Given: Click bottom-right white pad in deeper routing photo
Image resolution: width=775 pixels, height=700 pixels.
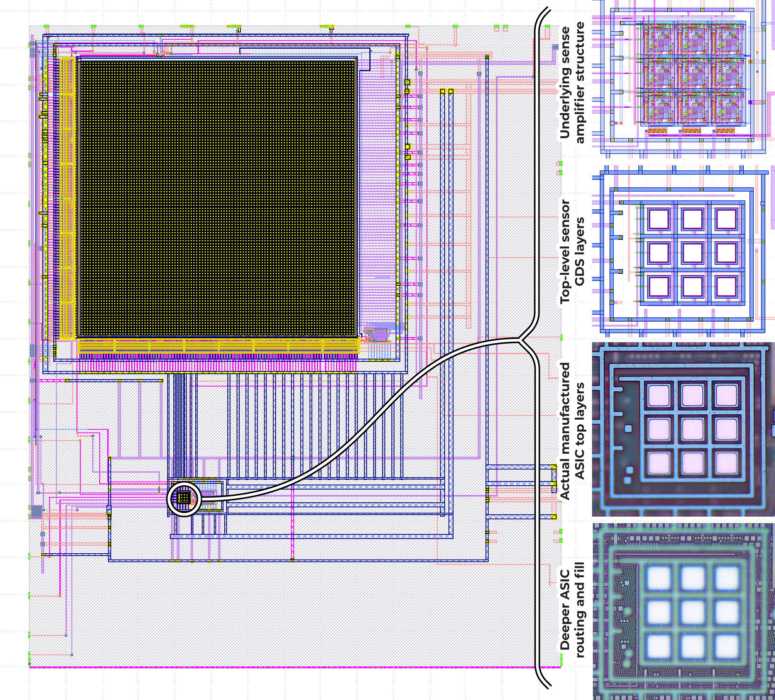Looking at the screenshot, I should [726, 646].
